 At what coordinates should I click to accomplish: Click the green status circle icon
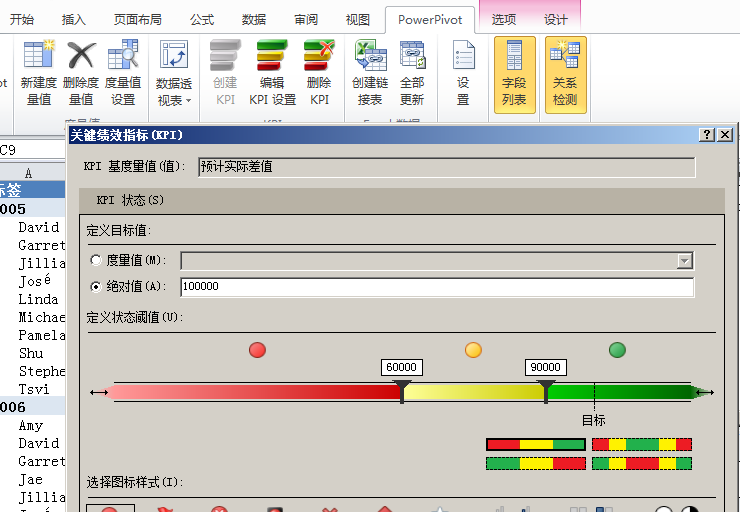pos(617,350)
